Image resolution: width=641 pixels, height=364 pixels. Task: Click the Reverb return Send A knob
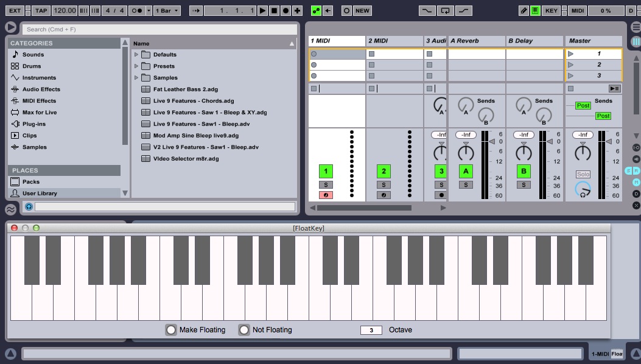pyautogui.click(x=466, y=105)
